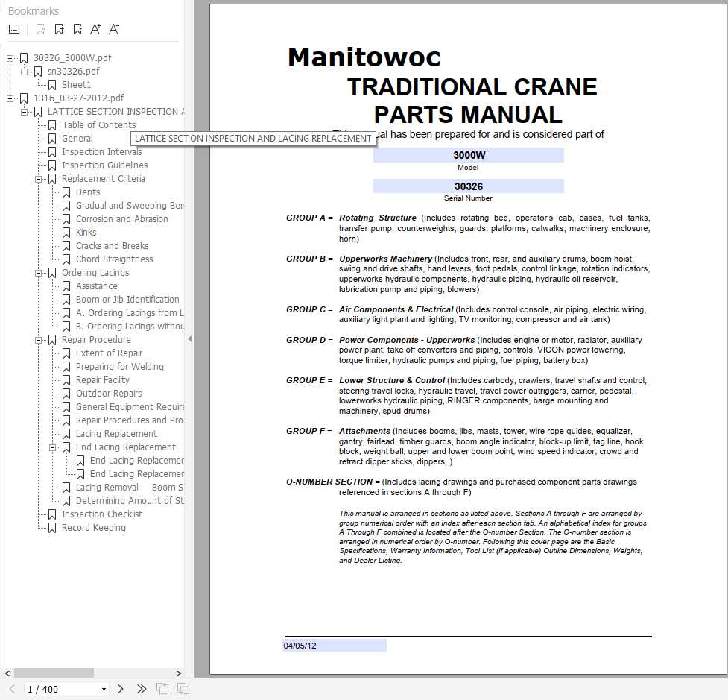Open the Record Keeping bookmark

coord(93,528)
